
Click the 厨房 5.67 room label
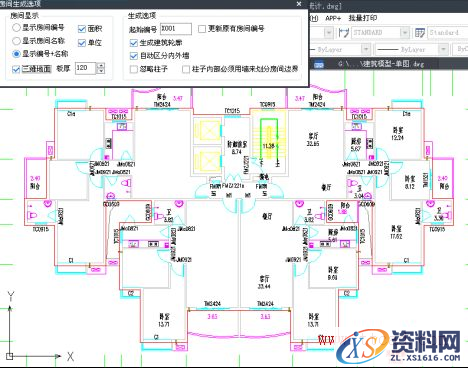pyautogui.click(x=356, y=145)
